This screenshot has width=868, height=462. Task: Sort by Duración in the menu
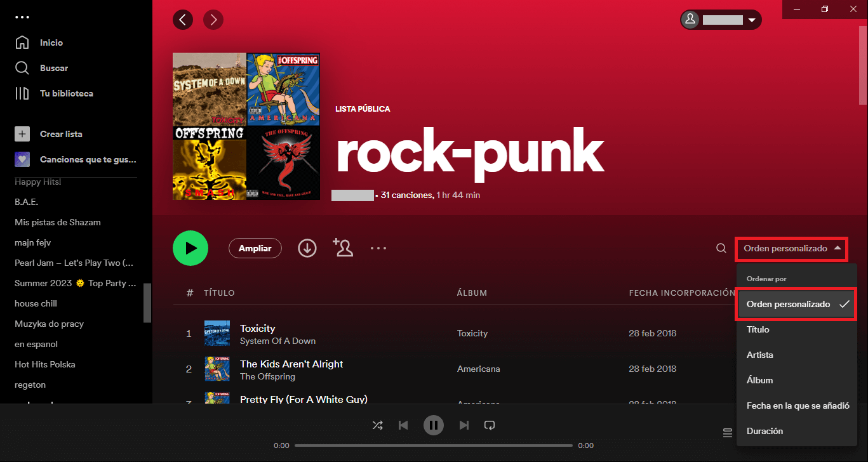(x=797, y=431)
